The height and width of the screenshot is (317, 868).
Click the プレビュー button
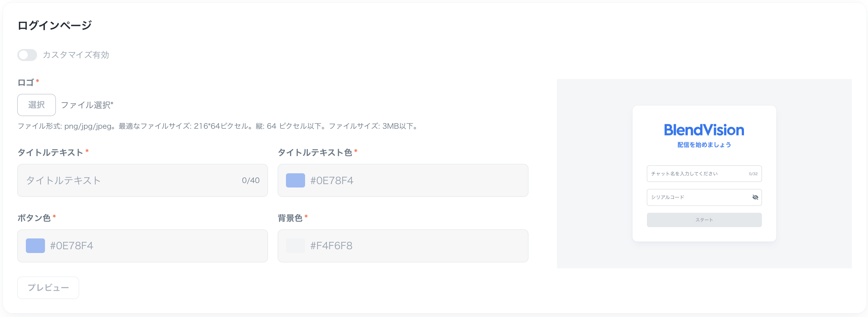48,287
